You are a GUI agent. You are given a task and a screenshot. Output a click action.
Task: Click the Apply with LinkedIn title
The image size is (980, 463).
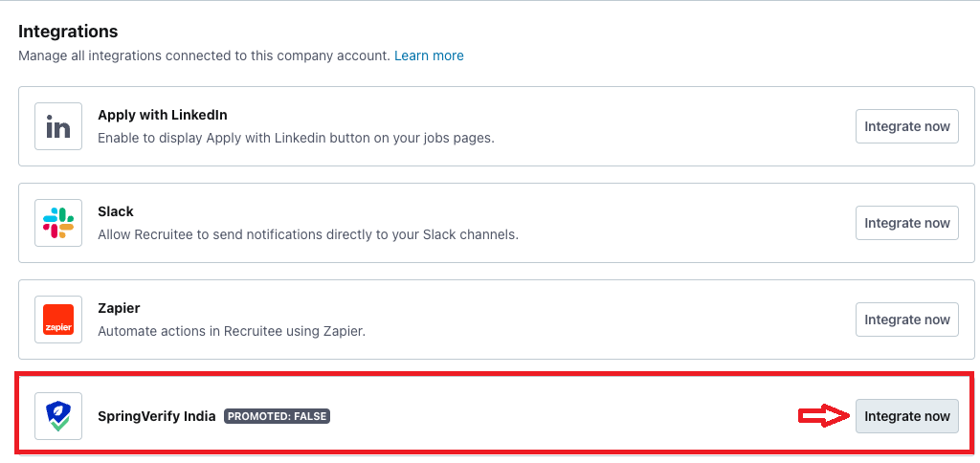(163, 115)
